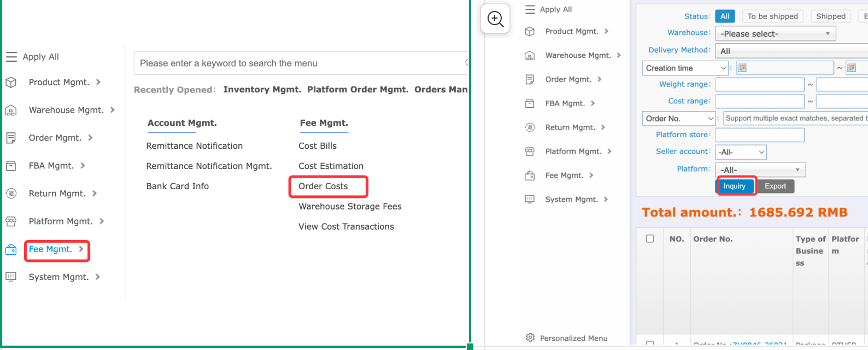Click the Personalized Menu gear icon
The image size is (868, 350).
[530, 338]
